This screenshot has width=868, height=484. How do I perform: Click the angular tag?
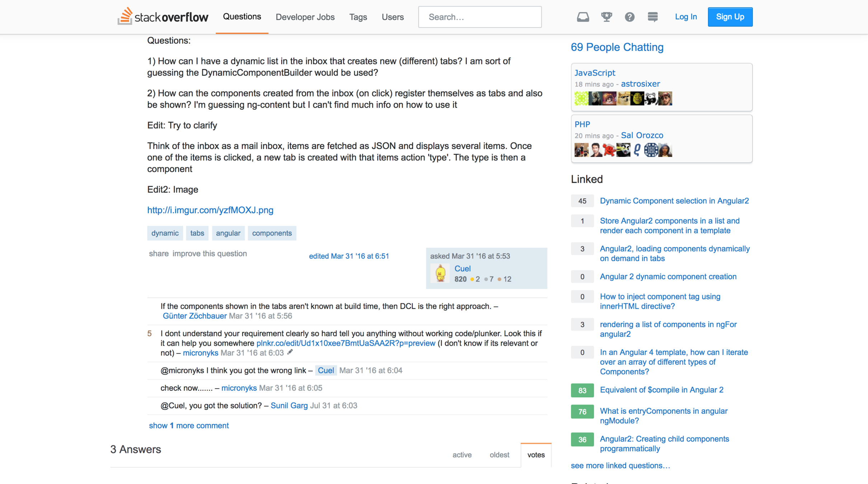point(228,233)
